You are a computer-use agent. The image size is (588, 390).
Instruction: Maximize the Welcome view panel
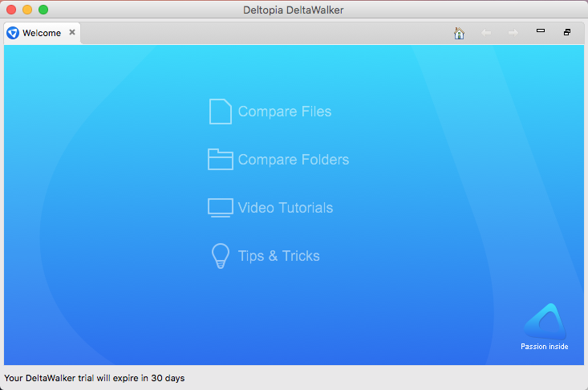(567, 32)
